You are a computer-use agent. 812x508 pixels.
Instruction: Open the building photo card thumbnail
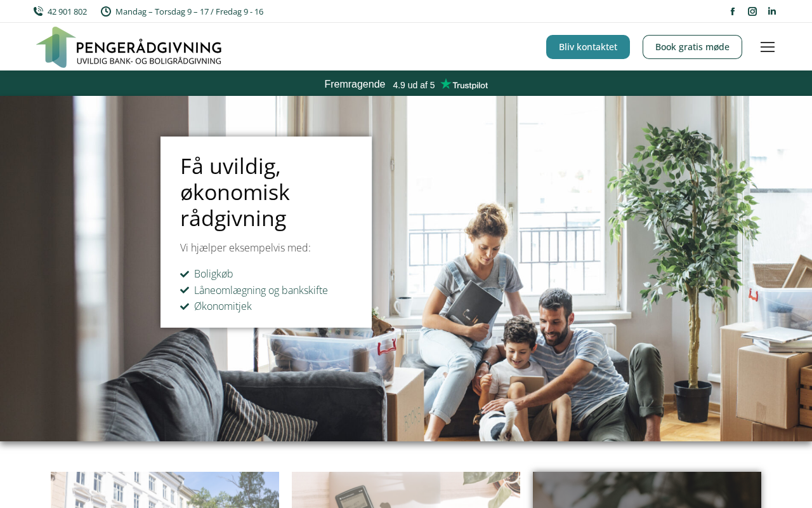165,490
